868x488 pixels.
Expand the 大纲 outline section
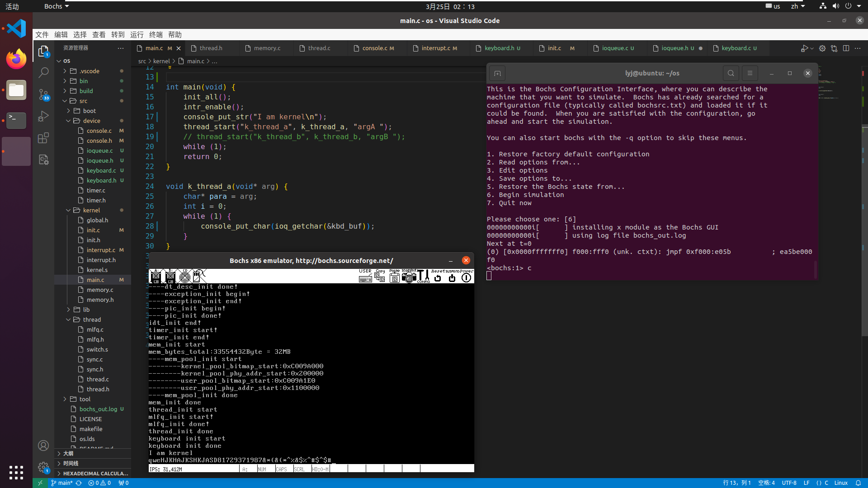tap(93, 453)
